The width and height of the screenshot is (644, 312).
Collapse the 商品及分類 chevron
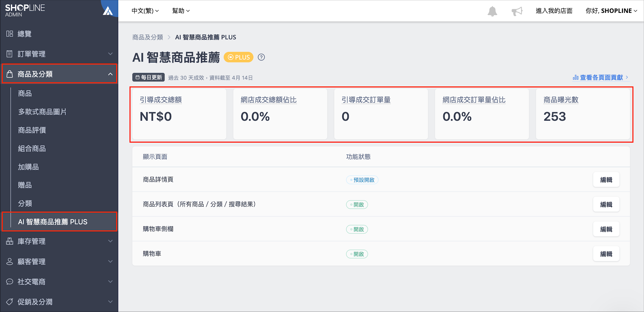[110, 74]
